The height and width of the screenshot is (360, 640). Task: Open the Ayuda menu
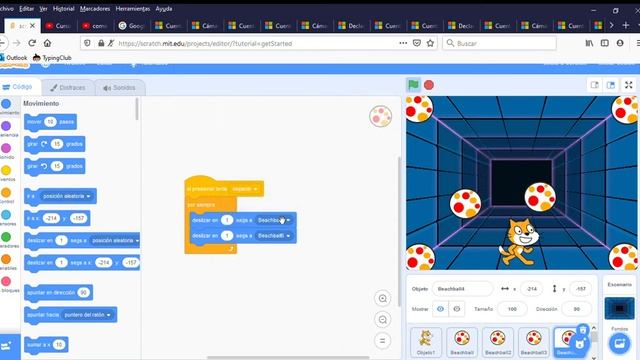164,9
